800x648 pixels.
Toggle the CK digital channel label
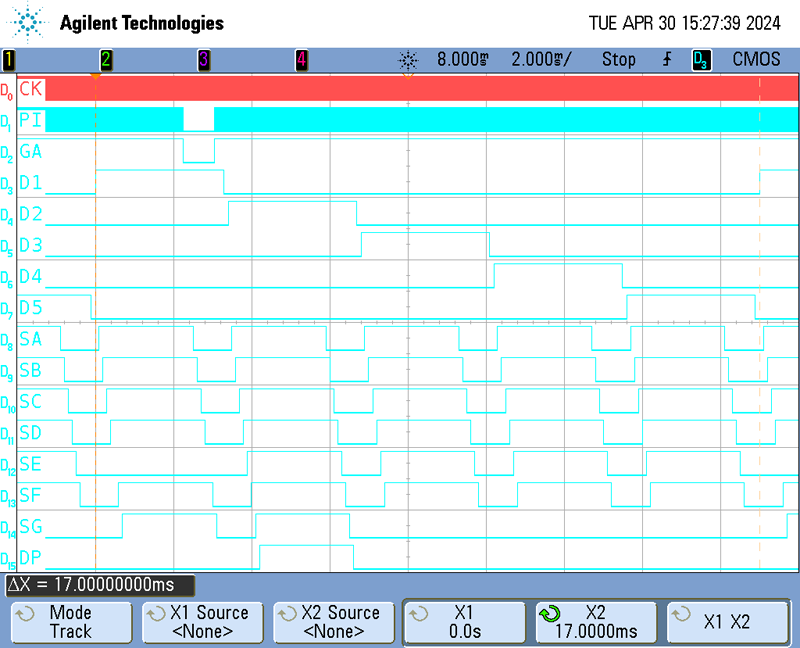click(31, 89)
